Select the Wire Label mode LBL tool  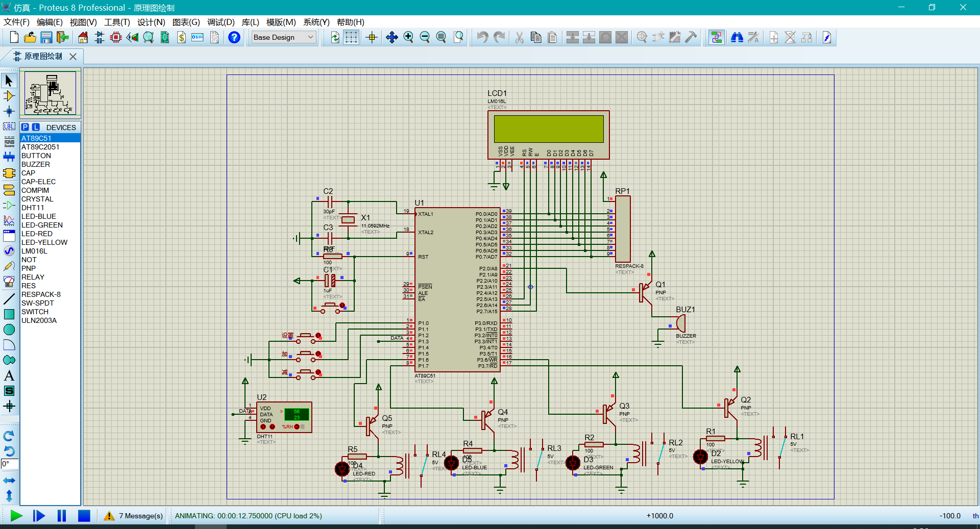(9, 127)
